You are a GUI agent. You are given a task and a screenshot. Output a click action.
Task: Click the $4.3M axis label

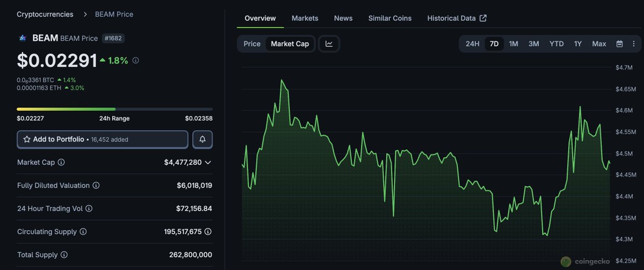click(x=625, y=239)
